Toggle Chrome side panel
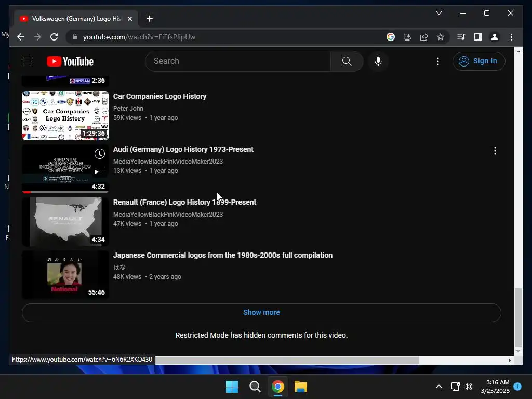532x399 pixels. pos(478,37)
